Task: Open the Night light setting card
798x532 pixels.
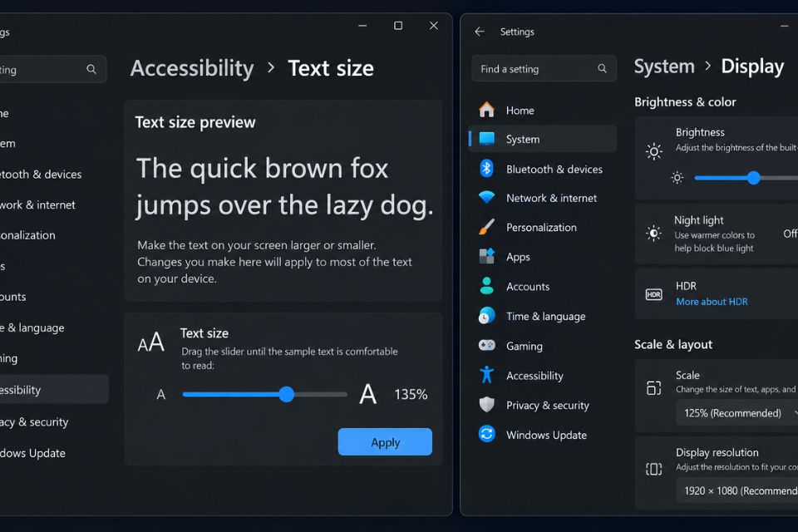Action: (716, 234)
